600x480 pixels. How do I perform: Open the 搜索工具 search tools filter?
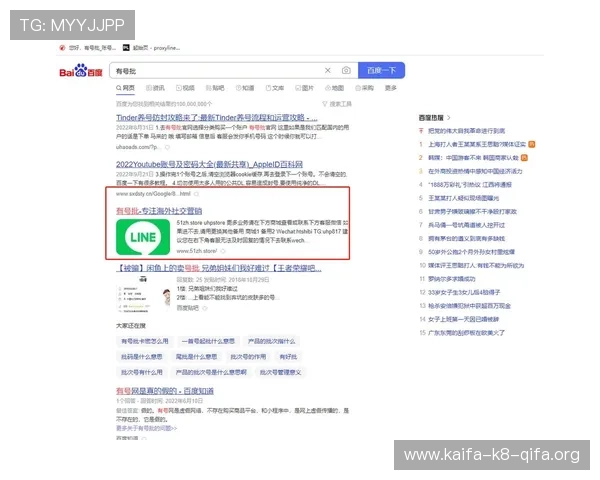pyautogui.click(x=337, y=104)
